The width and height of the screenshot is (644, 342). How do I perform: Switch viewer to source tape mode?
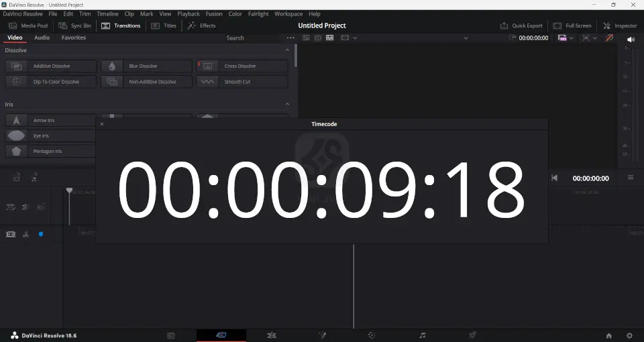click(318, 38)
